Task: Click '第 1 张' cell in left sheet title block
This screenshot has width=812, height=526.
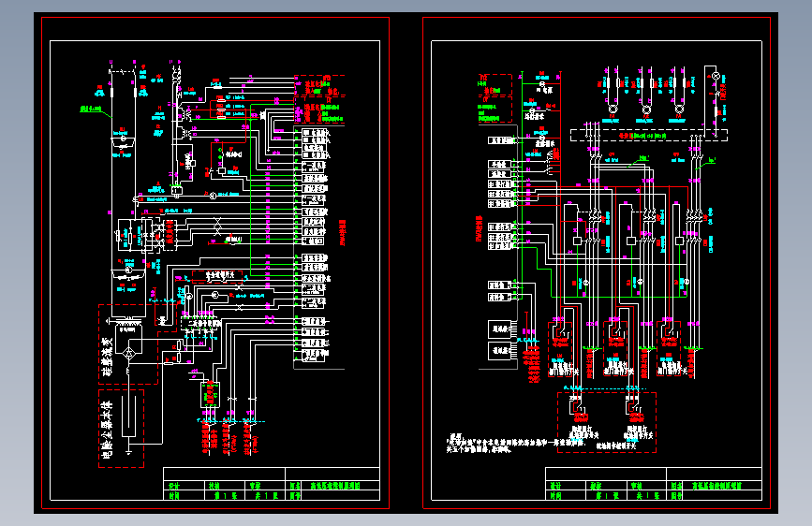Action: click(226, 495)
